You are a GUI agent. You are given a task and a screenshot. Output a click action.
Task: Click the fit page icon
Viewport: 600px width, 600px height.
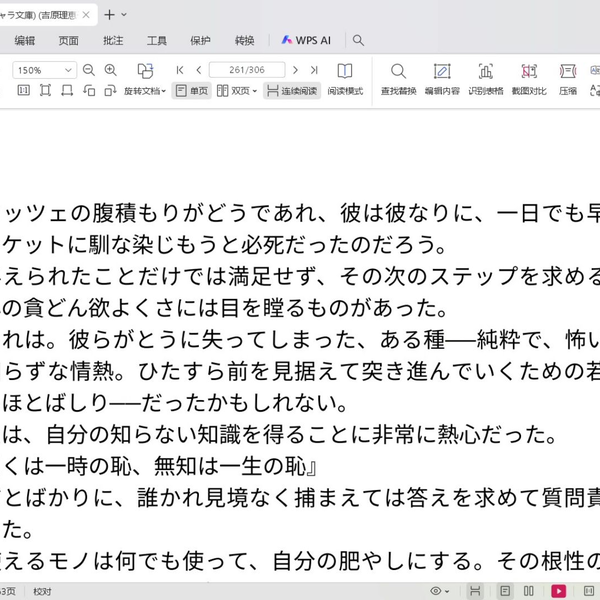click(45, 91)
